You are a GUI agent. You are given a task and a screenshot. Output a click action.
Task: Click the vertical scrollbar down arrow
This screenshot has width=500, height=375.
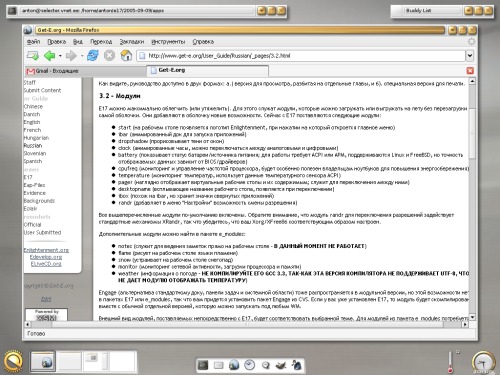coord(472,317)
